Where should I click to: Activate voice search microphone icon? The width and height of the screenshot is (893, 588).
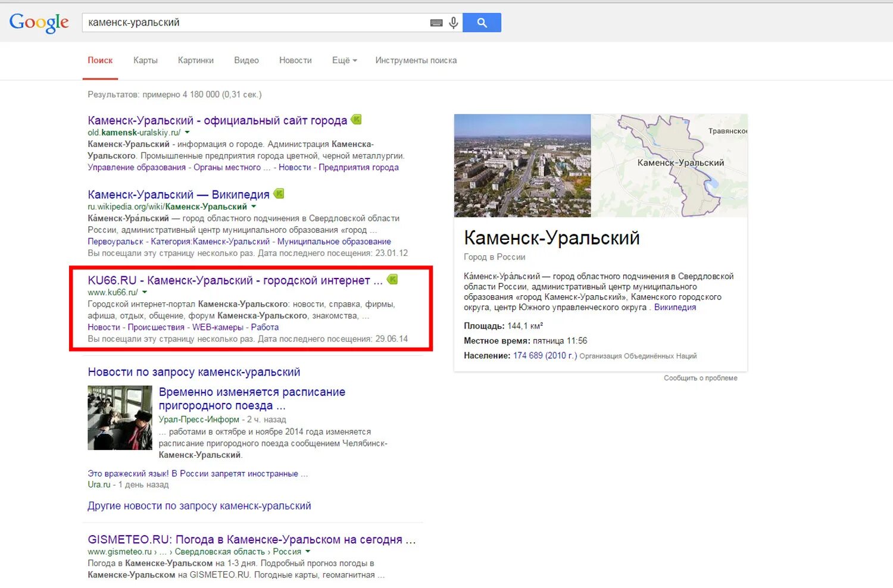[x=454, y=23]
